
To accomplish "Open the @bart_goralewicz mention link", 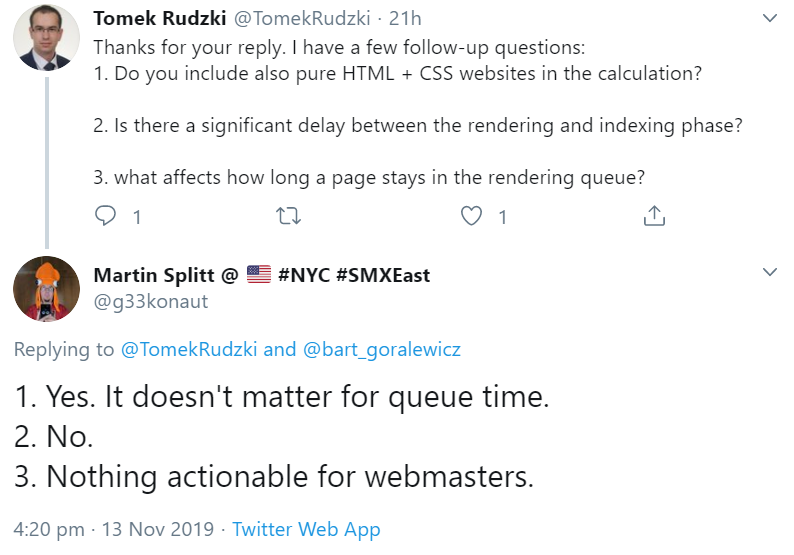I will [382, 349].
